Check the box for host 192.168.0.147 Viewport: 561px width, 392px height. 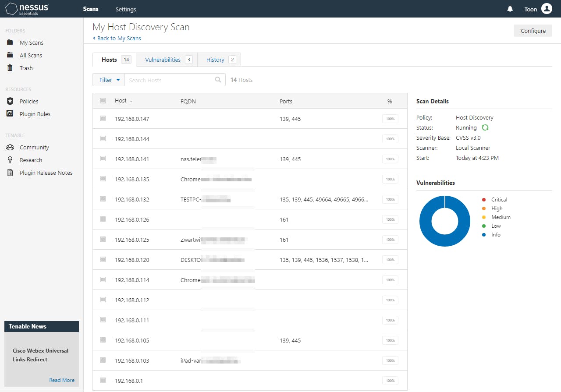pyautogui.click(x=103, y=118)
